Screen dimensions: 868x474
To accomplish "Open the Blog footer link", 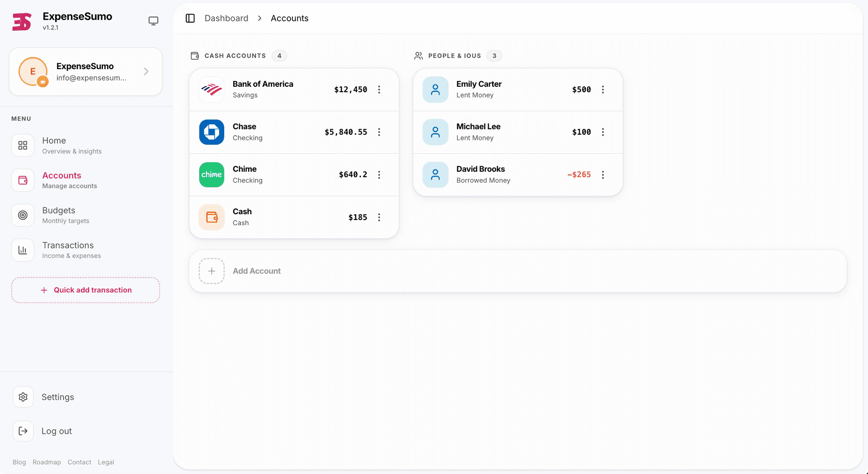I will coord(19,462).
